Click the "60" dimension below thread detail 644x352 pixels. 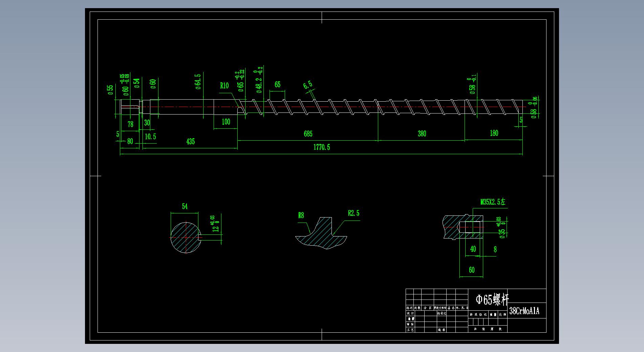point(472,270)
